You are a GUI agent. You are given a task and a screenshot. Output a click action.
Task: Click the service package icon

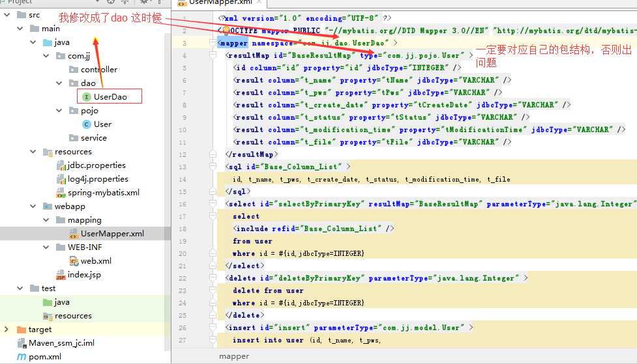click(74, 137)
